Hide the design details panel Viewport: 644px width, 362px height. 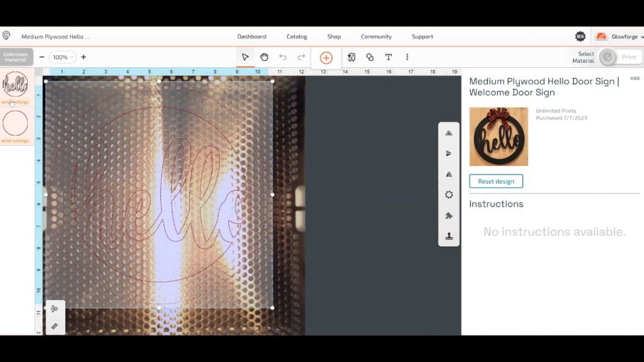[x=635, y=79]
